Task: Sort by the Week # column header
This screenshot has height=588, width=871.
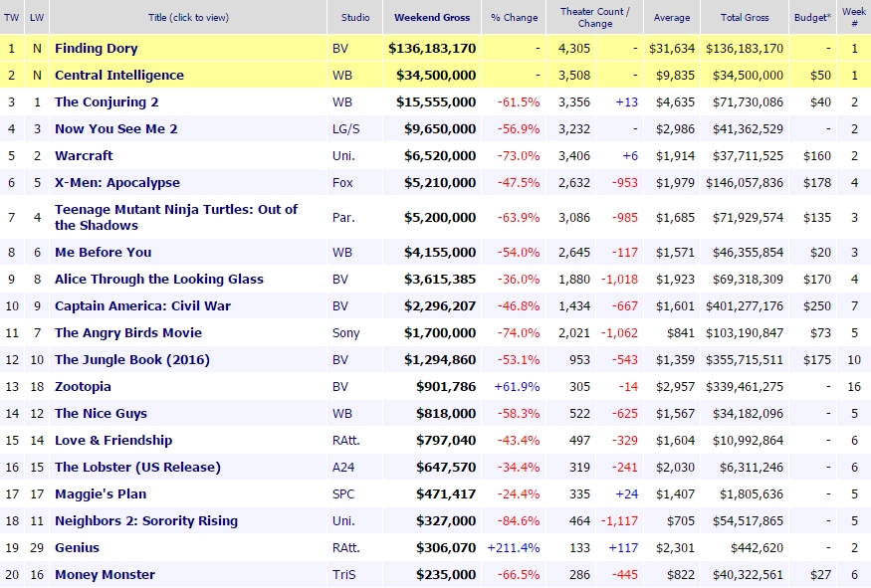Action: coord(854,17)
